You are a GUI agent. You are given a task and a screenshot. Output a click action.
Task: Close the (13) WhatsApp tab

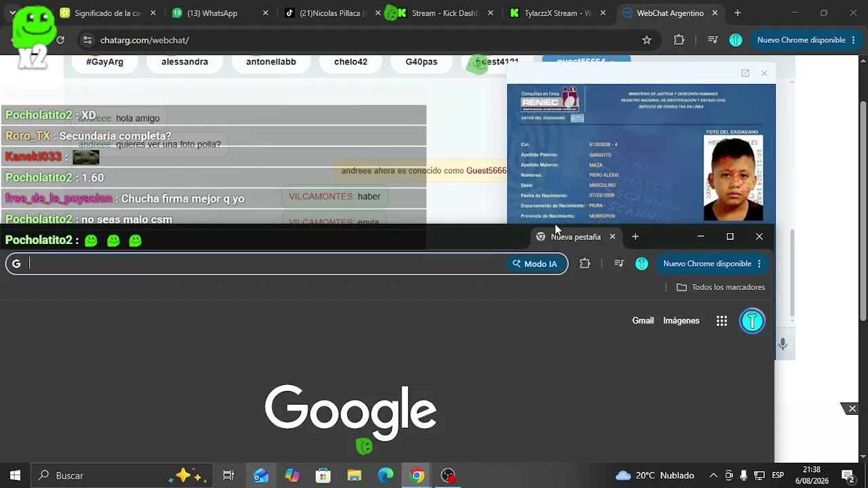click(x=265, y=13)
